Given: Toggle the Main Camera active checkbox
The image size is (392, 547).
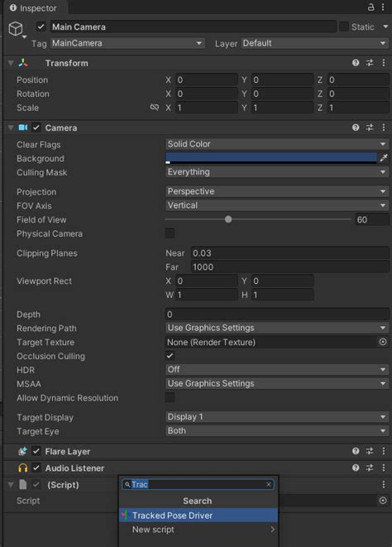Looking at the screenshot, I should tap(41, 26).
